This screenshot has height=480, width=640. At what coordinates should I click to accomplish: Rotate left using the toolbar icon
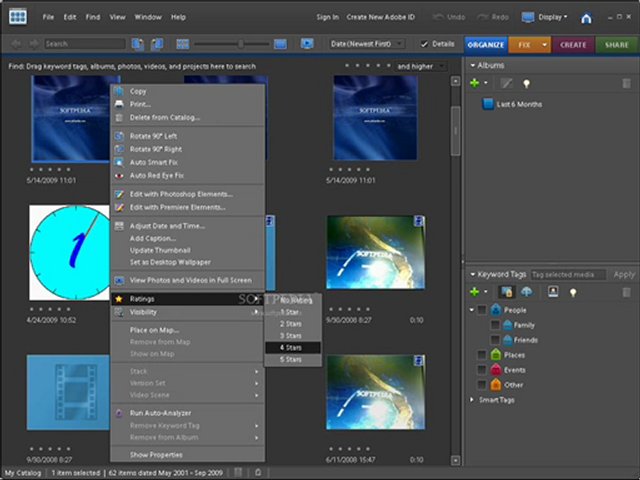pos(138,44)
